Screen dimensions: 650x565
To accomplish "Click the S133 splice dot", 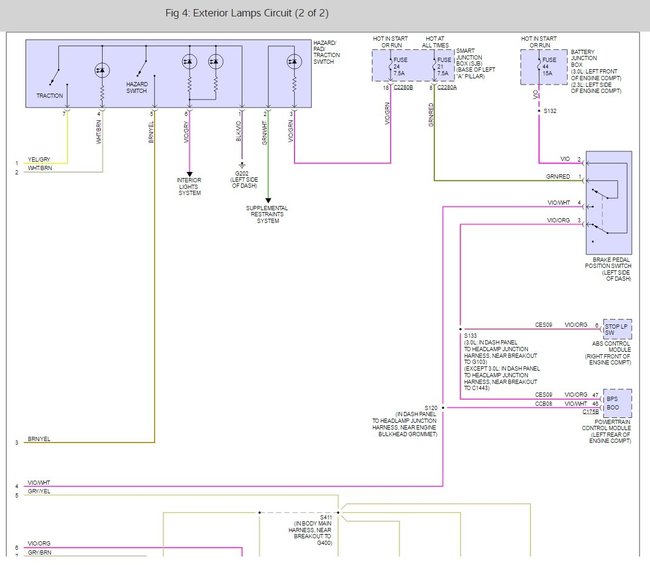I will pyautogui.click(x=460, y=330).
